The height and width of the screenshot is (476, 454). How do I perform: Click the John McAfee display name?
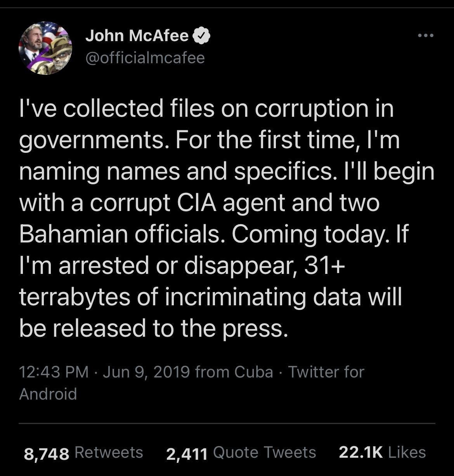tap(137, 36)
